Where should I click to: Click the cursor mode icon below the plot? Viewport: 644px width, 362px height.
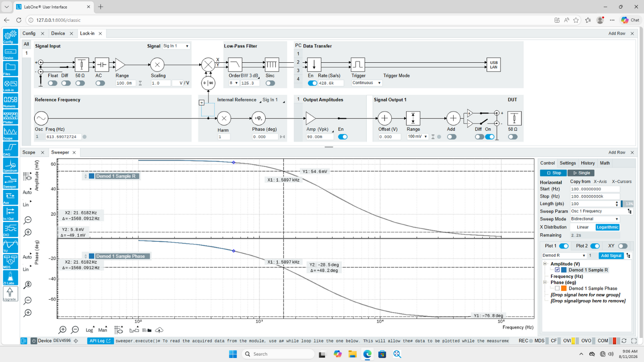(x=119, y=330)
